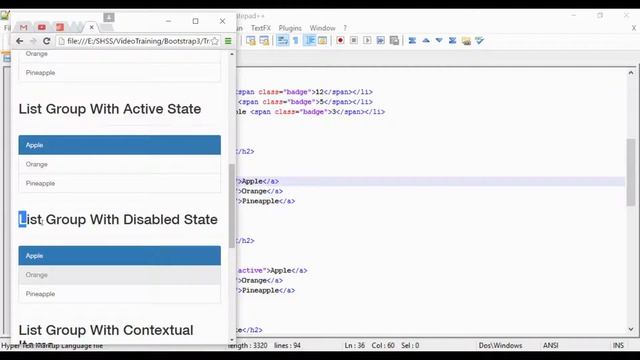Click 'INS' mode indicator in status bar
Viewport: 640px width, 360px height.
pos(618,345)
